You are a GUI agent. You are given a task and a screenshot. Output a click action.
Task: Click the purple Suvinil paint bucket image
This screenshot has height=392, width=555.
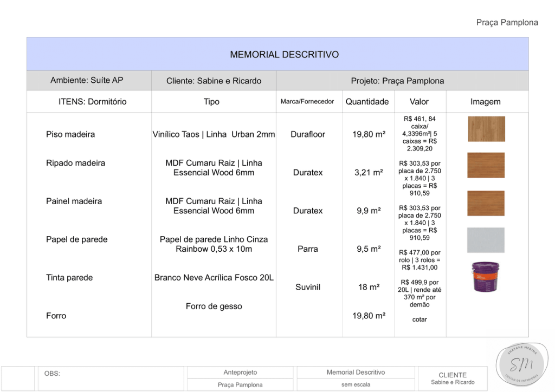(486, 277)
